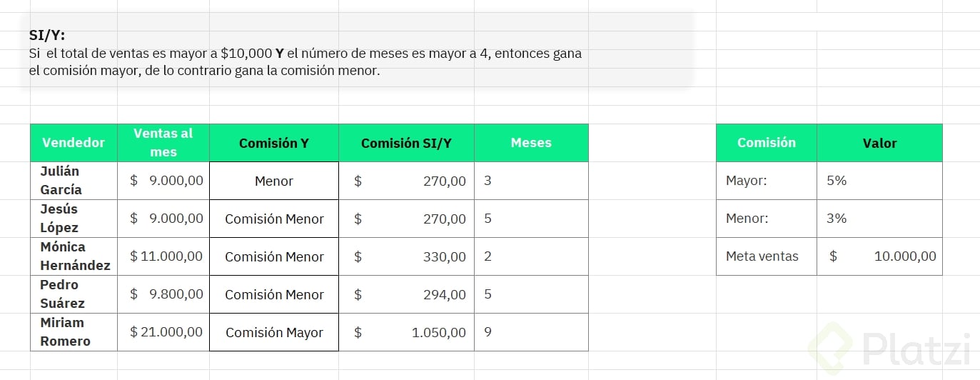Viewport: 980px width, 380px height.
Task: Select the Meses header cell
Action: (x=531, y=143)
